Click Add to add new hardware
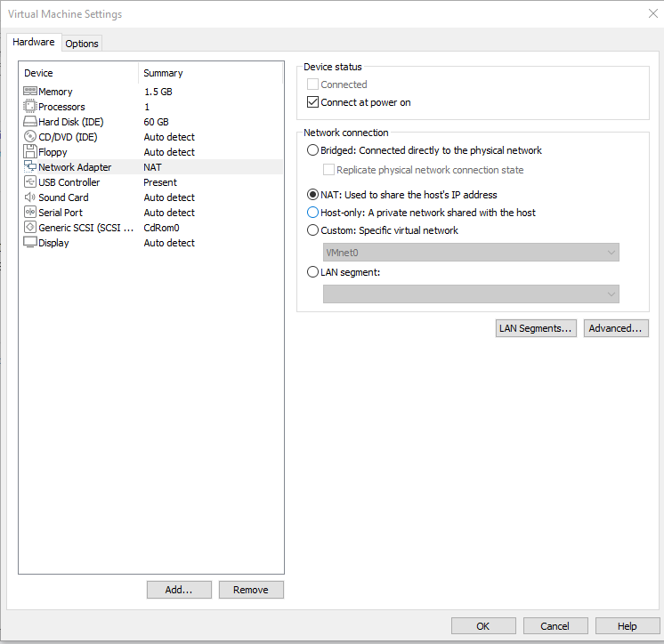Image resolution: width=664 pixels, height=644 pixels. [x=179, y=590]
